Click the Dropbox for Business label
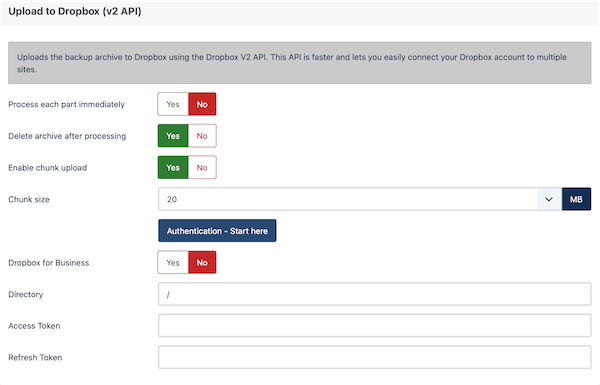 tap(49, 263)
